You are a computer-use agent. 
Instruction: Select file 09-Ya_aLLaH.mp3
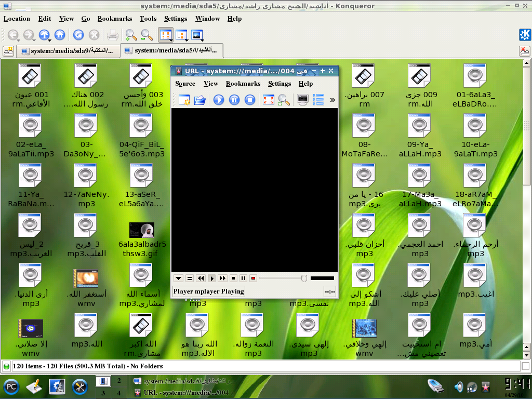click(x=420, y=136)
